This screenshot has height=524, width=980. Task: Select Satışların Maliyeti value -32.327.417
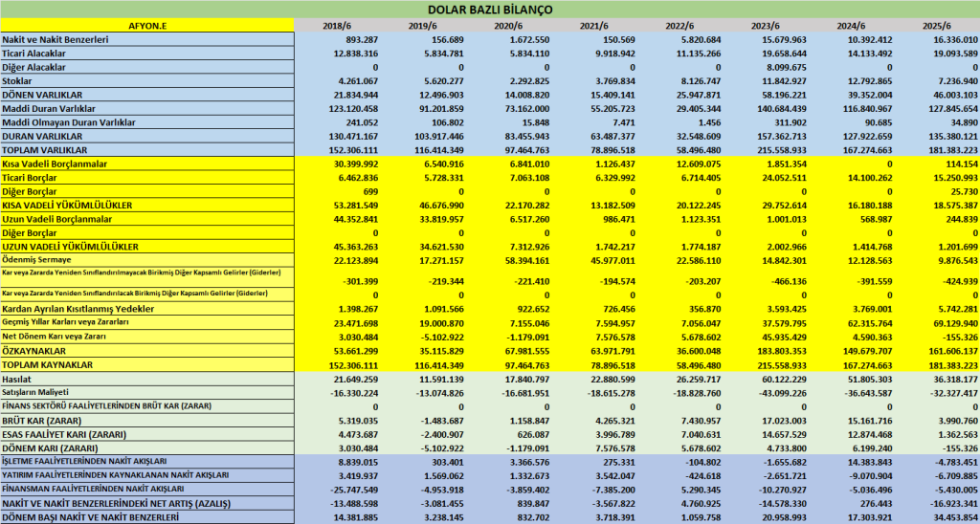(x=954, y=392)
